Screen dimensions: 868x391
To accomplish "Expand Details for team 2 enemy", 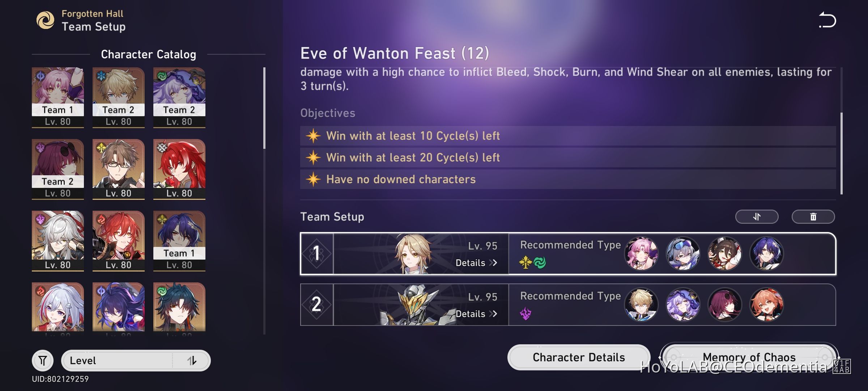I will tap(476, 314).
